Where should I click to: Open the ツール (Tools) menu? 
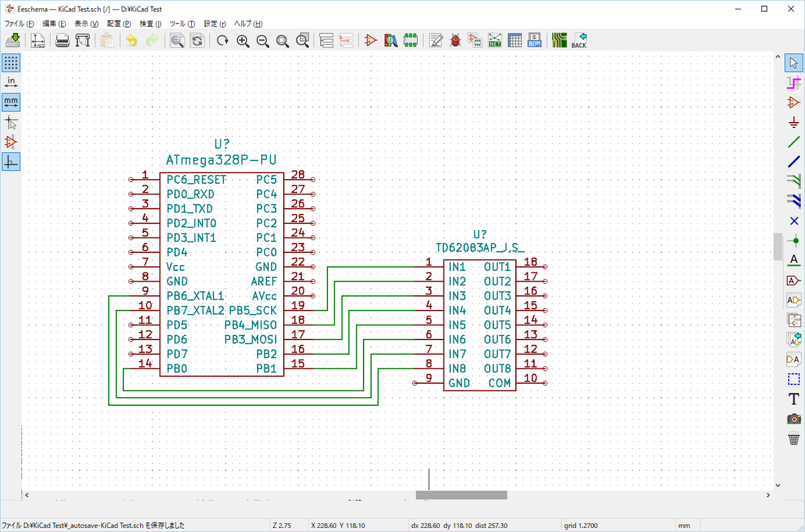click(x=182, y=23)
